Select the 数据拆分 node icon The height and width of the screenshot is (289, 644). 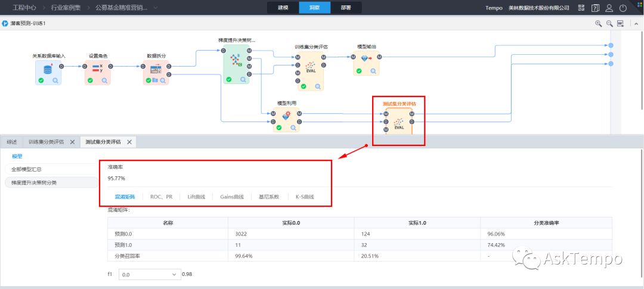[156, 68]
